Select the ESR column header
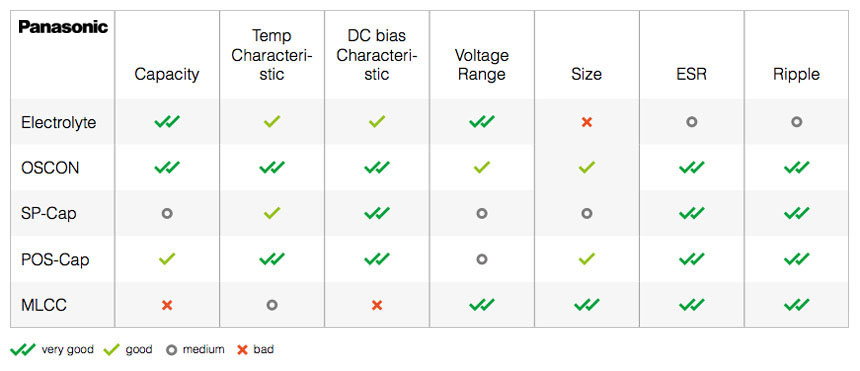Image resolution: width=860 pixels, height=371 pixels. [x=692, y=74]
